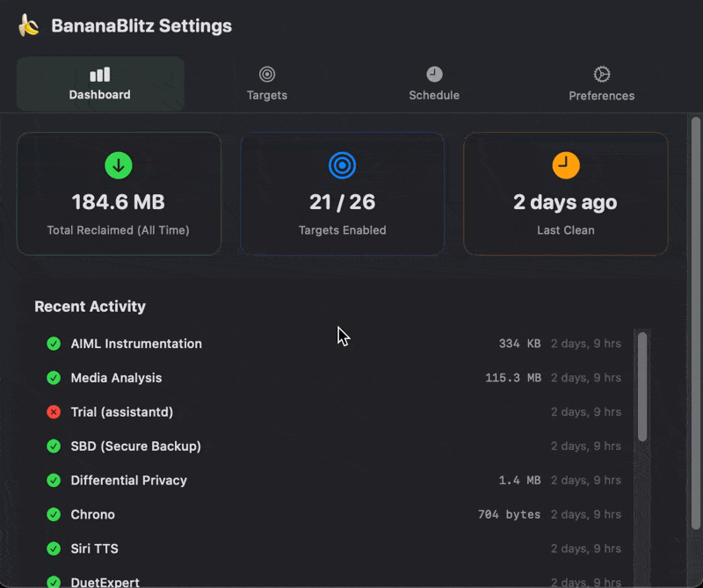This screenshot has height=588, width=703.
Task: Click the gear icon above Preferences
Action: coord(601,75)
